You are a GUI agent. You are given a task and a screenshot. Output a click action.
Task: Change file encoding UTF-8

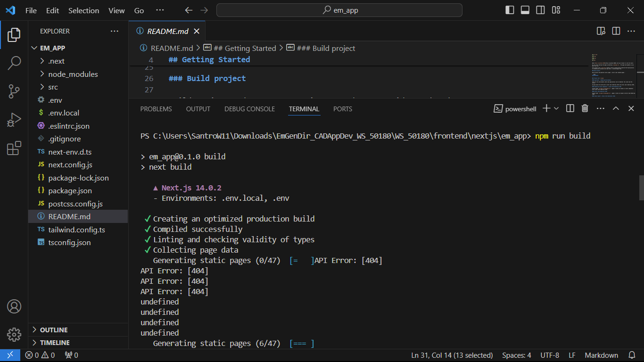pyautogui.click(x=550, y=355)
